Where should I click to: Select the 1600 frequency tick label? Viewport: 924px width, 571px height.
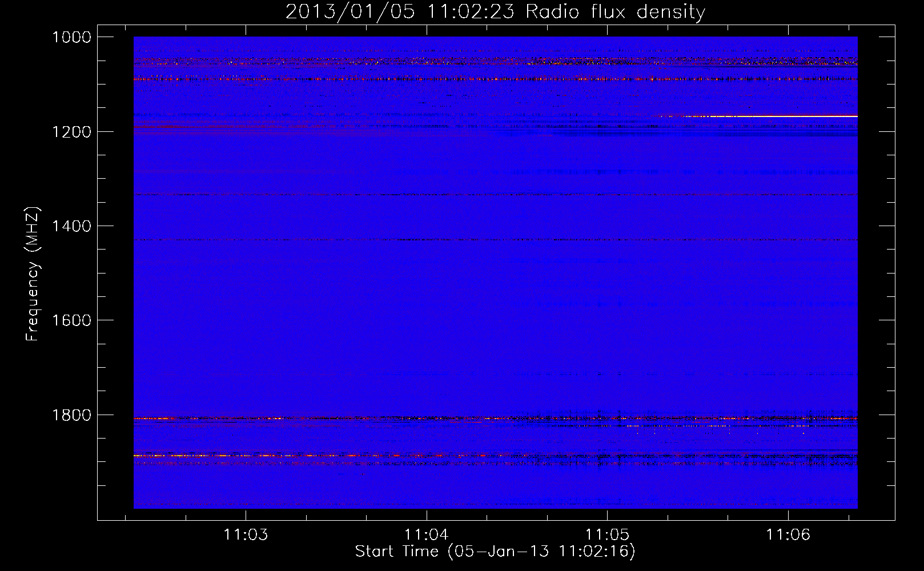click(x=71, y=320)
